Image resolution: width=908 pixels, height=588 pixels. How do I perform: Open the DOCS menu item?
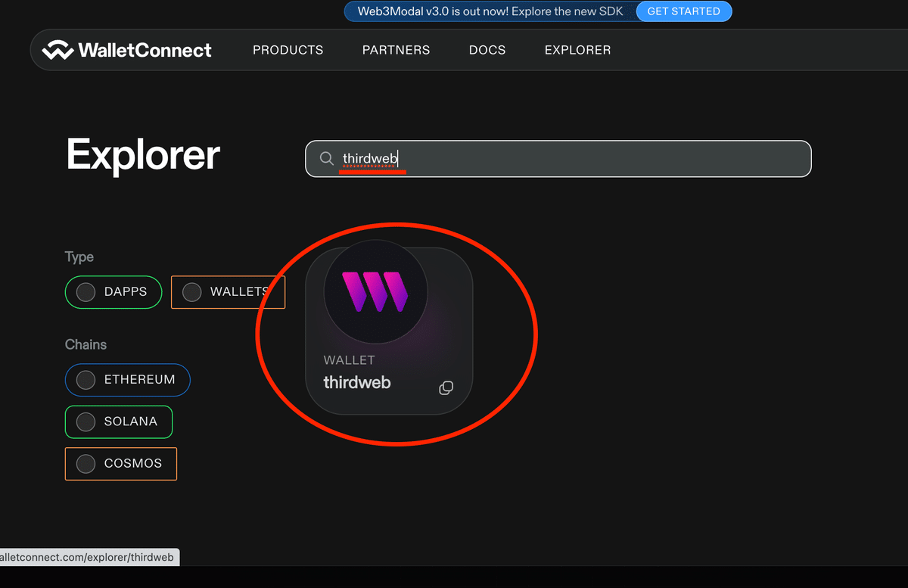pos(487,50)
